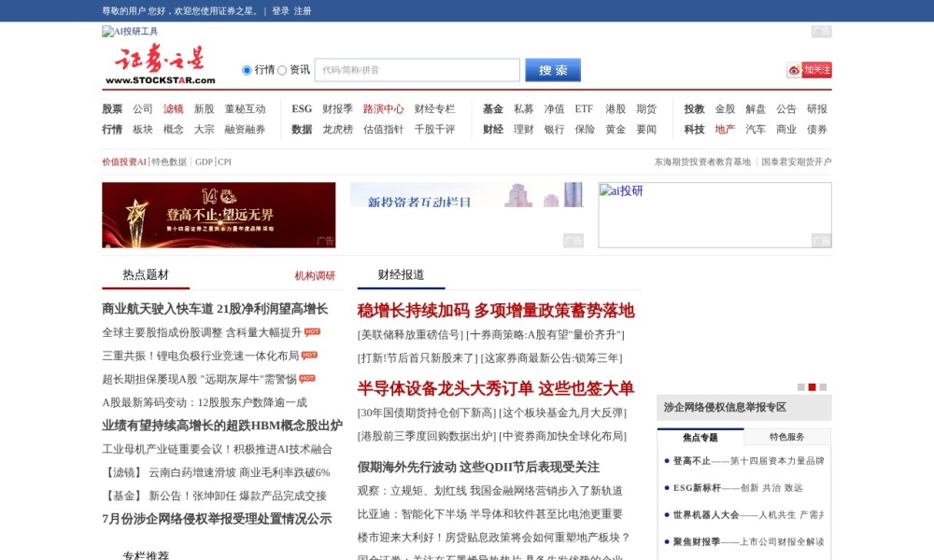This screenshot has width=934, height=560.
Task: Open [30年国债期货持仓创下新高] link
Action: coord(427,413)
